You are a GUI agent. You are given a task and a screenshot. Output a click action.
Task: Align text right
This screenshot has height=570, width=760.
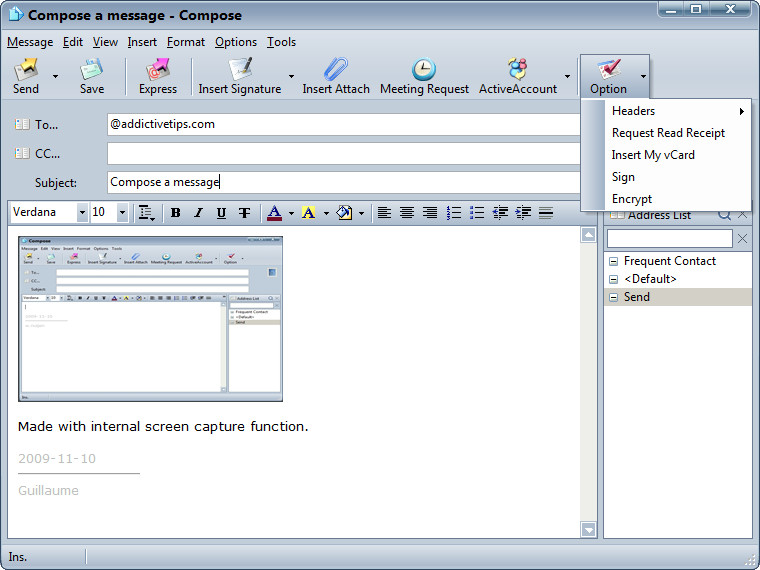point(430,213)
